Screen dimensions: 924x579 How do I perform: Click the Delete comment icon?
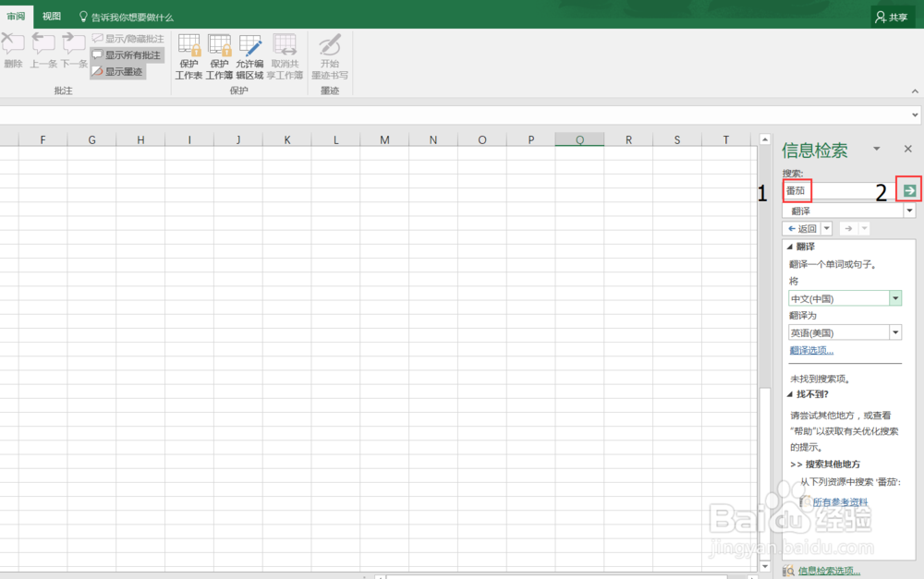(12, 51)
